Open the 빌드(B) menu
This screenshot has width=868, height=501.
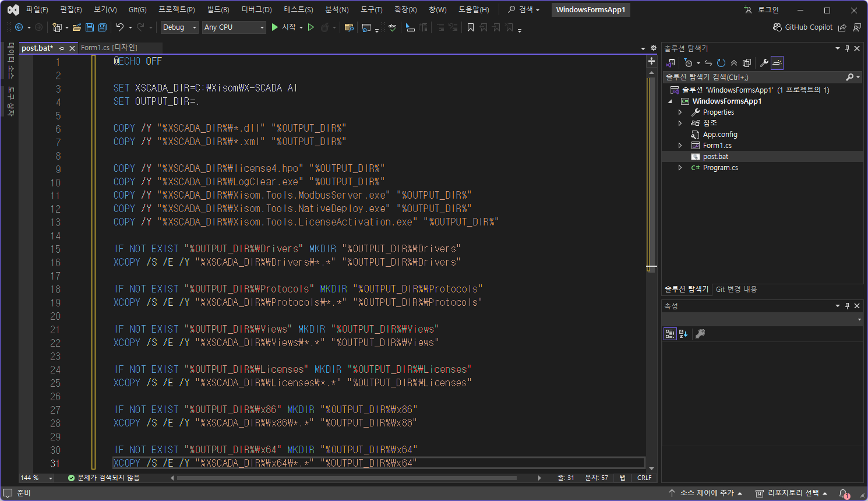point(218,10)
